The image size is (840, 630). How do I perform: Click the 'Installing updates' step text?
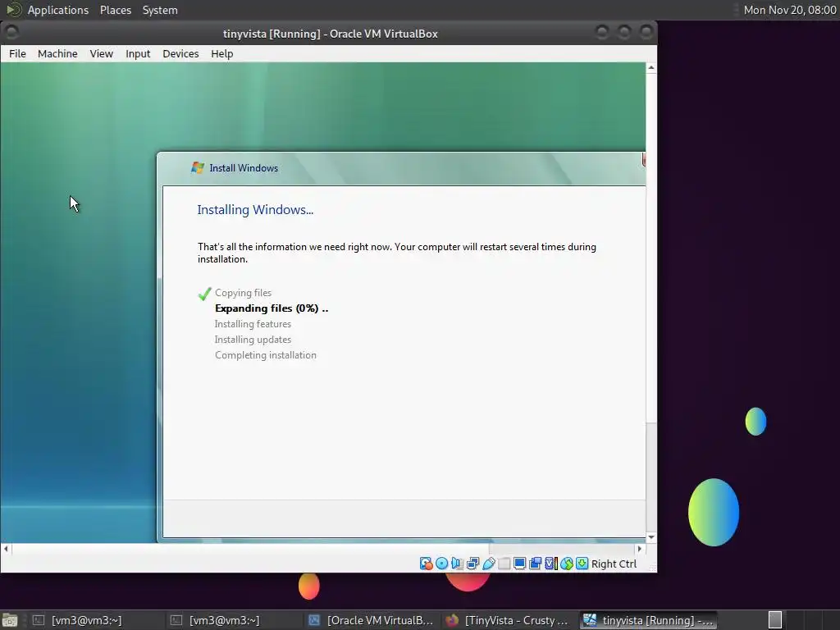tap(253, 339)
